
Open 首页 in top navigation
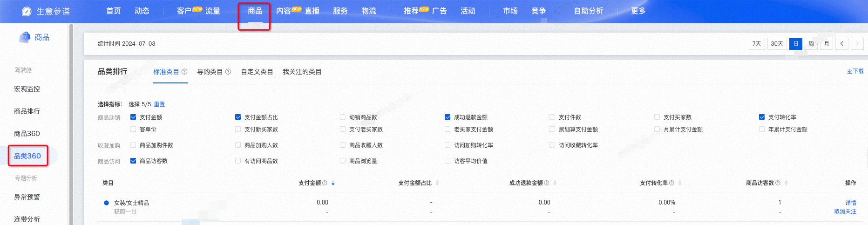114,11
